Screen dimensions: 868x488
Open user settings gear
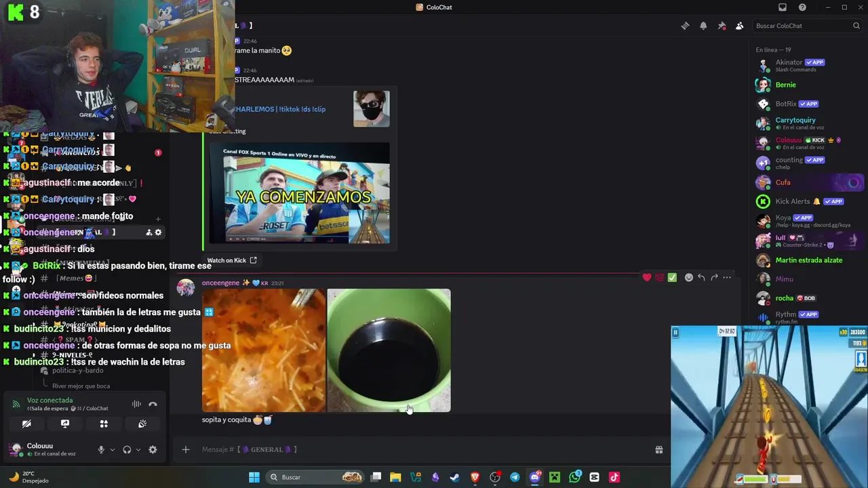click(153, 449)
